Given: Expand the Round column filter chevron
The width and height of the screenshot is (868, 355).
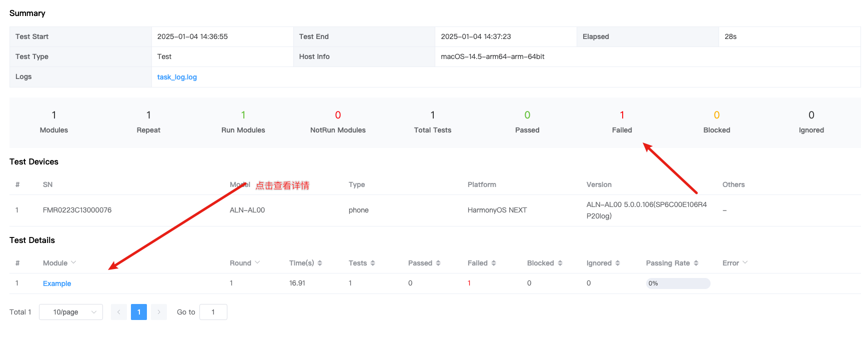Looking at the screenshot, I should (257, 262).
